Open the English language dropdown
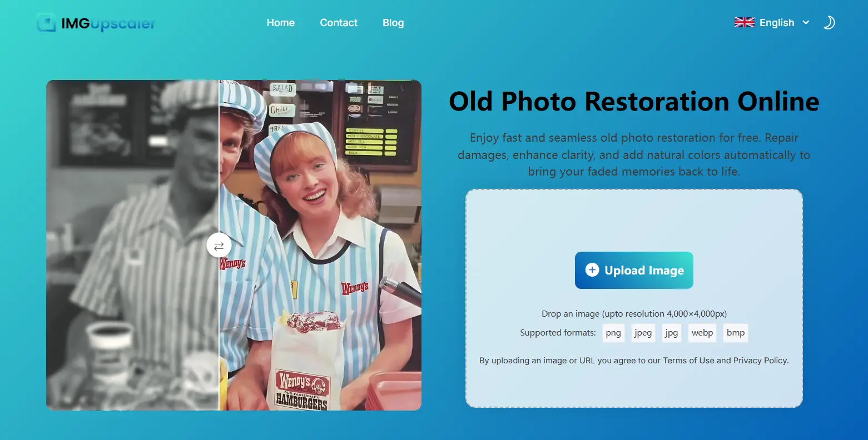The height and width of the screenshot is (440, 868). click(772, 23)
